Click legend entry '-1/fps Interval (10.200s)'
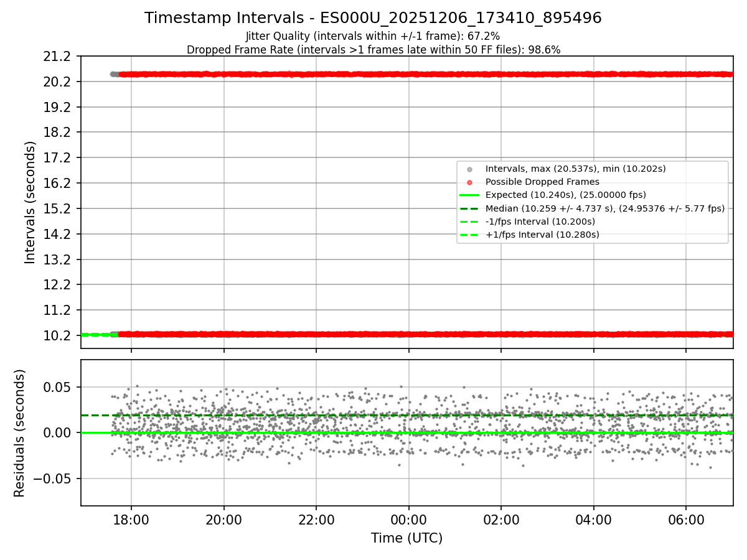747x560 pixels. point(540,222)
